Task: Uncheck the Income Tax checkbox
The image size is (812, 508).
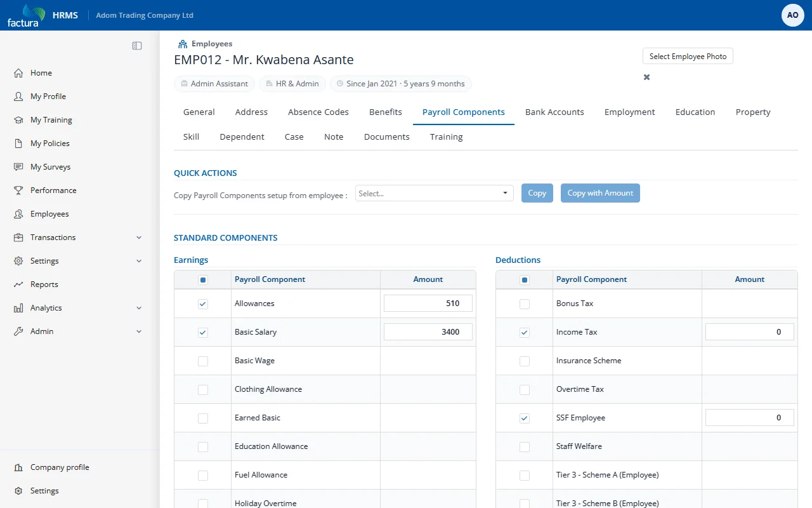Action: 525,333
